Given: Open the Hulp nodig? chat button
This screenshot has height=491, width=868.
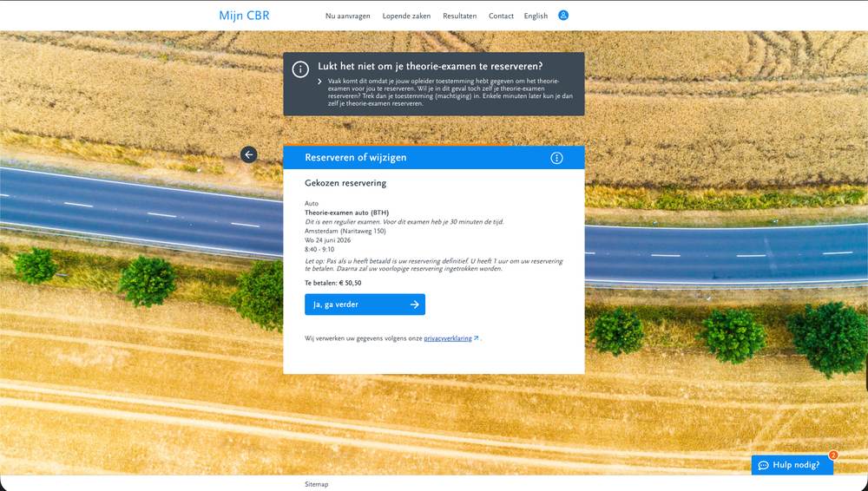Looking at the screenshot, I should pyautogui.click(x=792, y=465).
